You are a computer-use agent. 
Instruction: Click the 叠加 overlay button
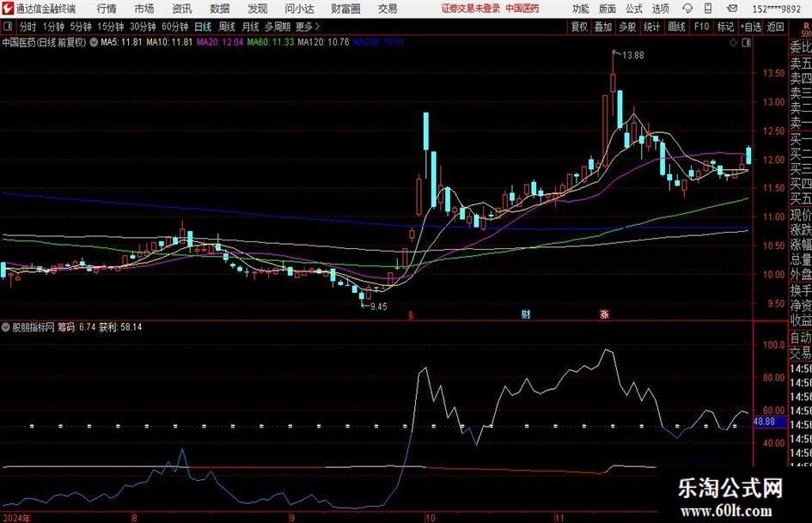pyautogui.click(x=603, y=27)
